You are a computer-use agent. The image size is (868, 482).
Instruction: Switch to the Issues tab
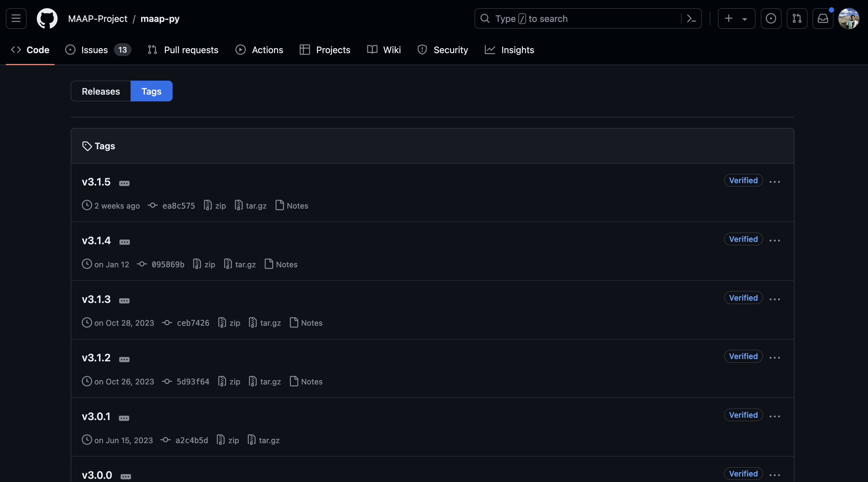98,50
